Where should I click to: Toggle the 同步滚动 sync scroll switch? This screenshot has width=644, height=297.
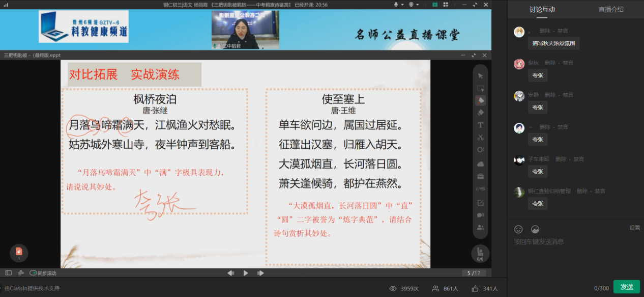coord(34,273)
